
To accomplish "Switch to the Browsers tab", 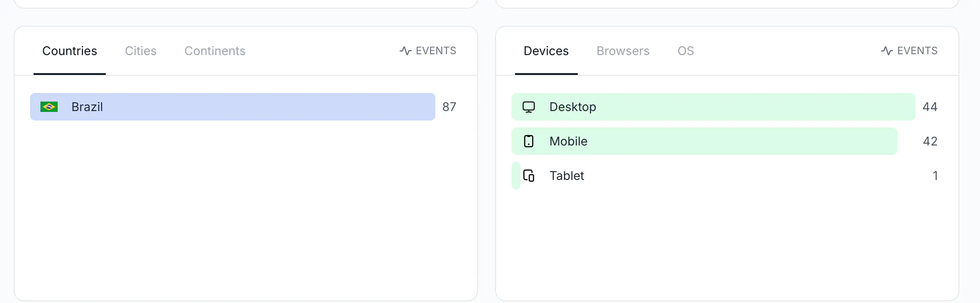I will coord(623,51).
